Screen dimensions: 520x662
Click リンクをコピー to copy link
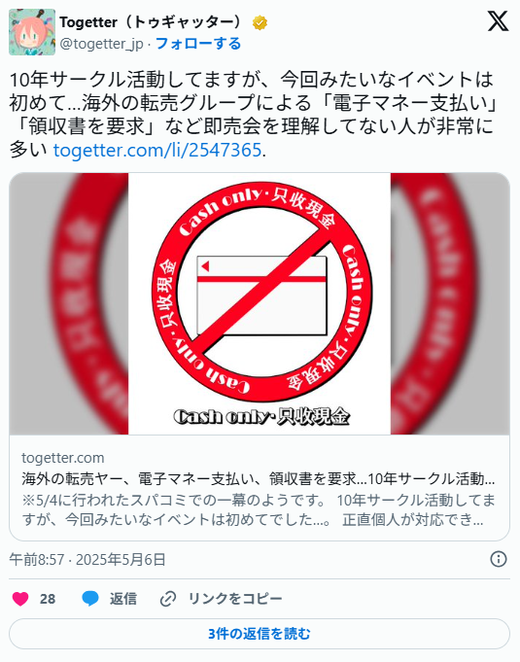point(235,599)
